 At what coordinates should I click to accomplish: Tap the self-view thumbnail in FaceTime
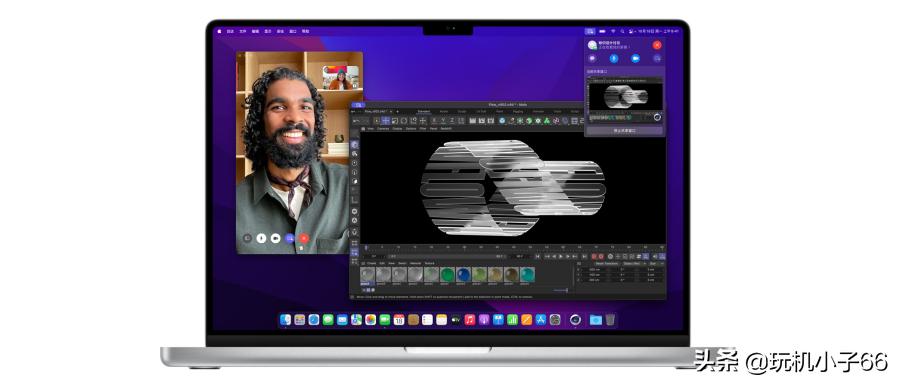341,77
